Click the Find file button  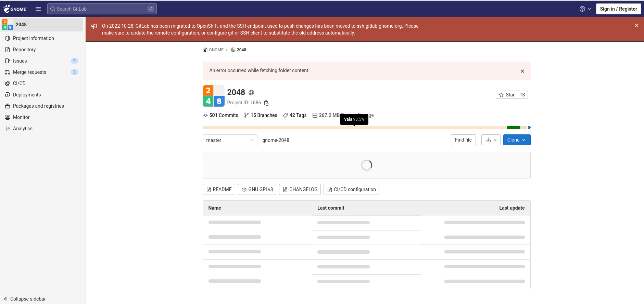463,140
